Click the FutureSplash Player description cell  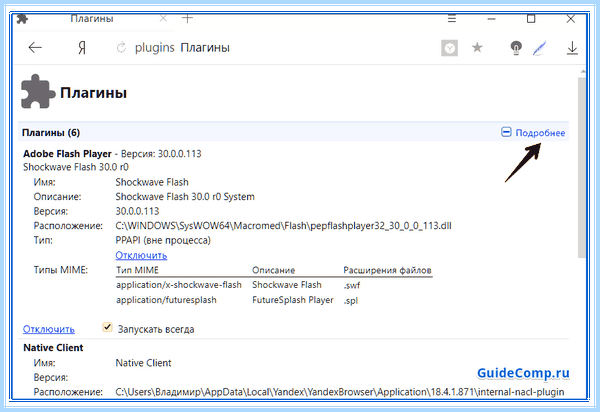(293, 300)
